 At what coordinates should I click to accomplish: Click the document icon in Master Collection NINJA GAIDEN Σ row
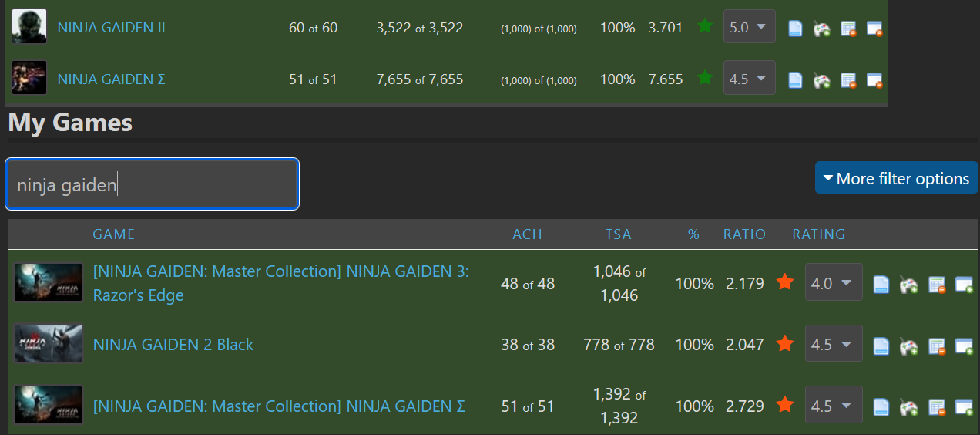tap(881, 406)
